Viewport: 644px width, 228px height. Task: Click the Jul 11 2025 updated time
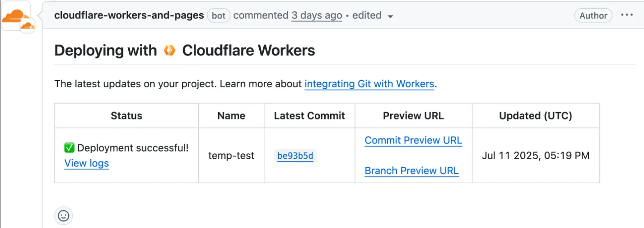tap(536, 156)
